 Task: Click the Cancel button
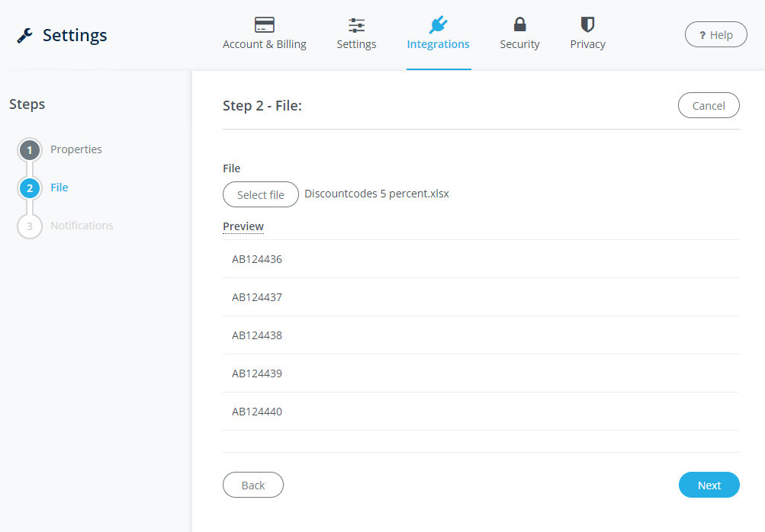[708, 105]
